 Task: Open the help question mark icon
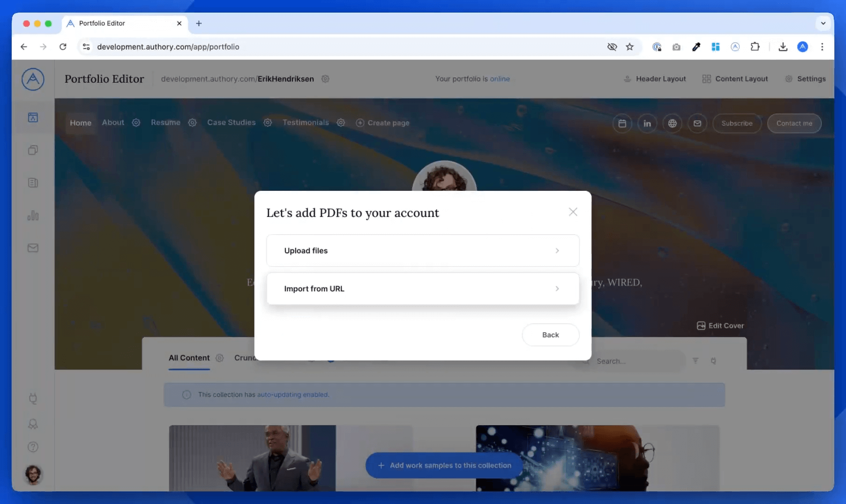coord(33,447)
